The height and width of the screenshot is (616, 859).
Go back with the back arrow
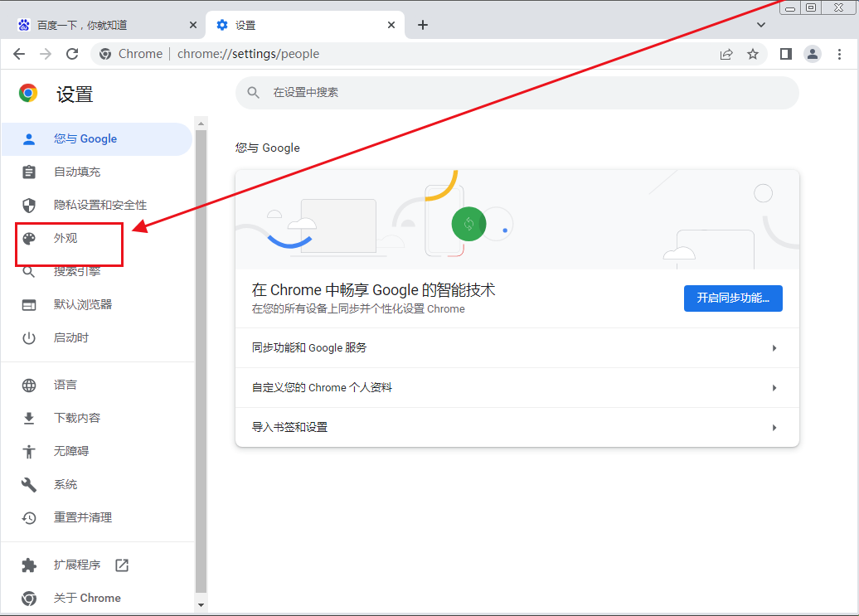(x=19, y=54)
